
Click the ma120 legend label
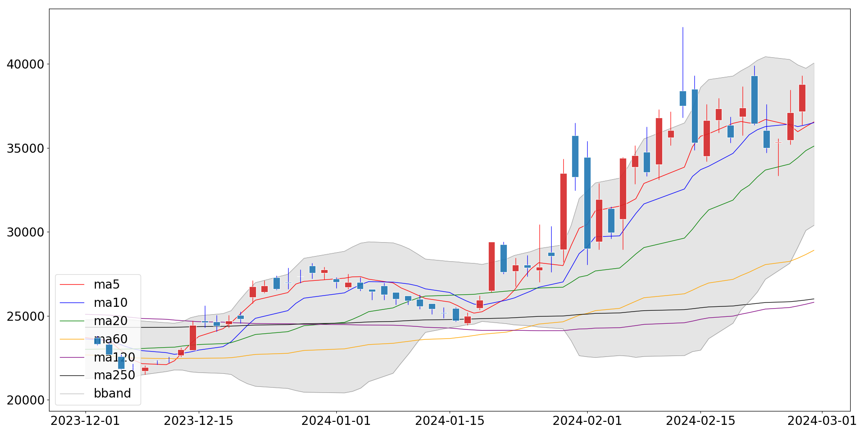click(115, 358)
